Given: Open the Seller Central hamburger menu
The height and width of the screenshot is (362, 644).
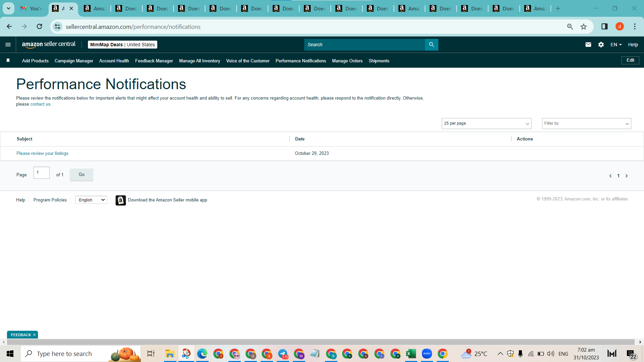Looking at the screenshot, I should pyautogui.click(x=8, y=45).
